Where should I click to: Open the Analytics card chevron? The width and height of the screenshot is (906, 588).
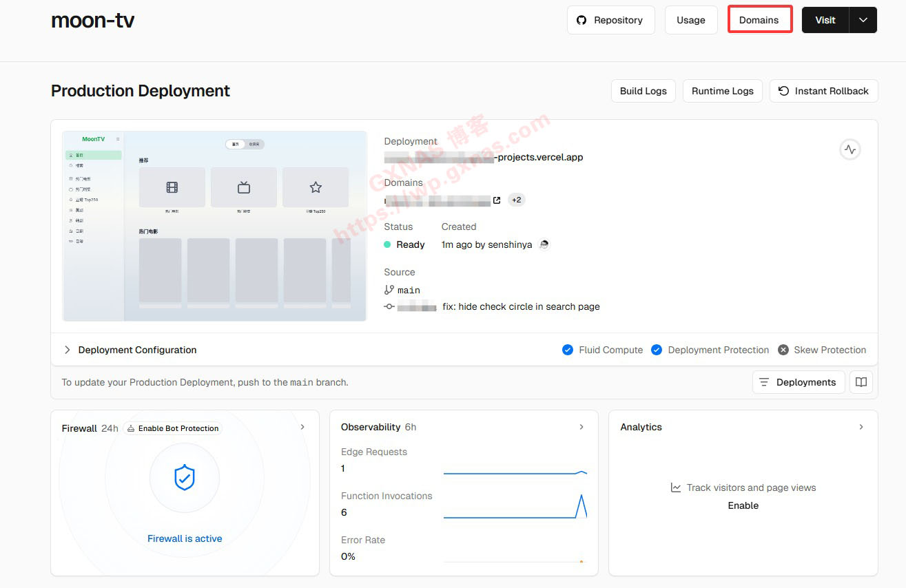pyautogui.click(x=861, y=427)
